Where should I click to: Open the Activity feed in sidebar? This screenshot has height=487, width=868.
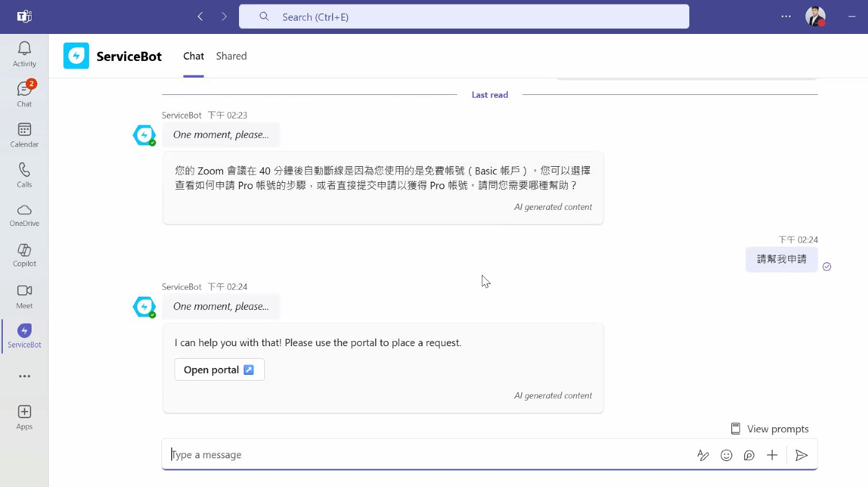click(x=24, y=54)
